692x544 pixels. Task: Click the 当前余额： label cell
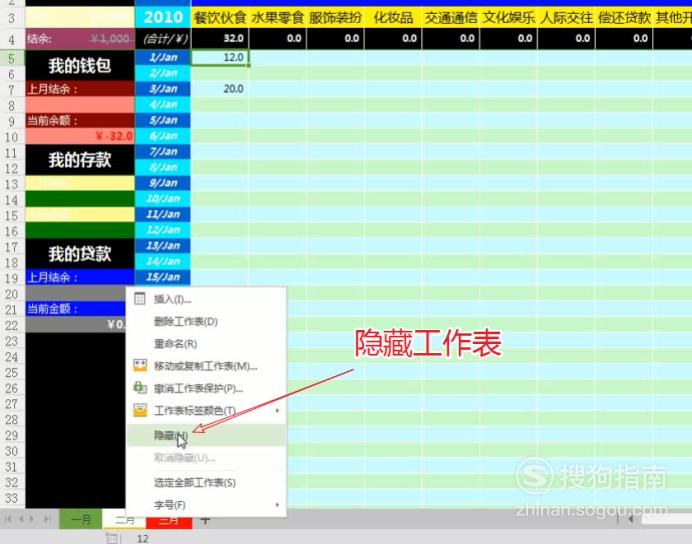tap(80, 120)
